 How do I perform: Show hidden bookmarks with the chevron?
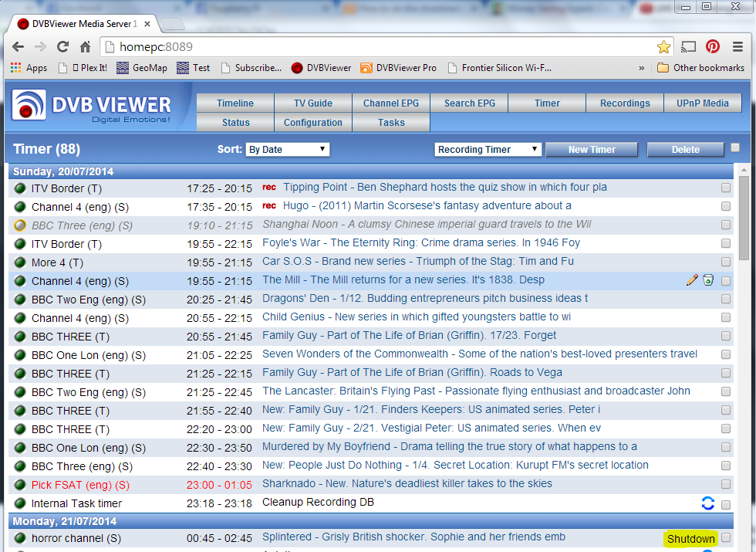642,68
